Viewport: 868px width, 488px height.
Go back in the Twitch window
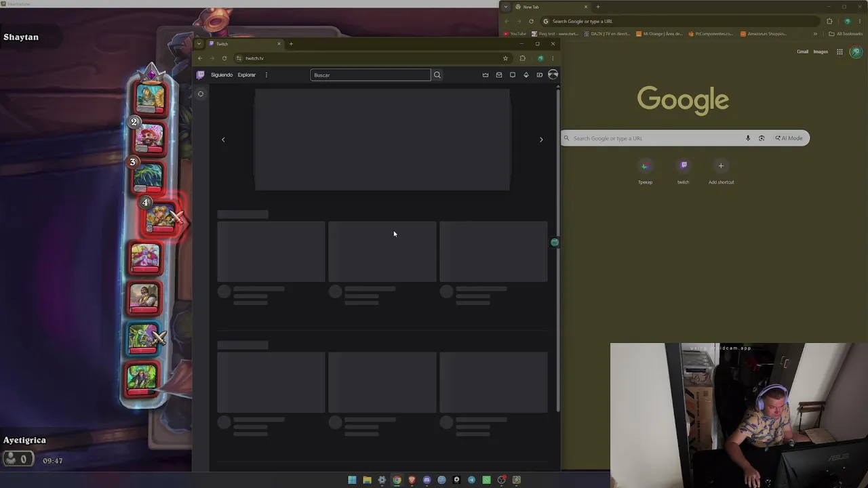coord(200,58)
